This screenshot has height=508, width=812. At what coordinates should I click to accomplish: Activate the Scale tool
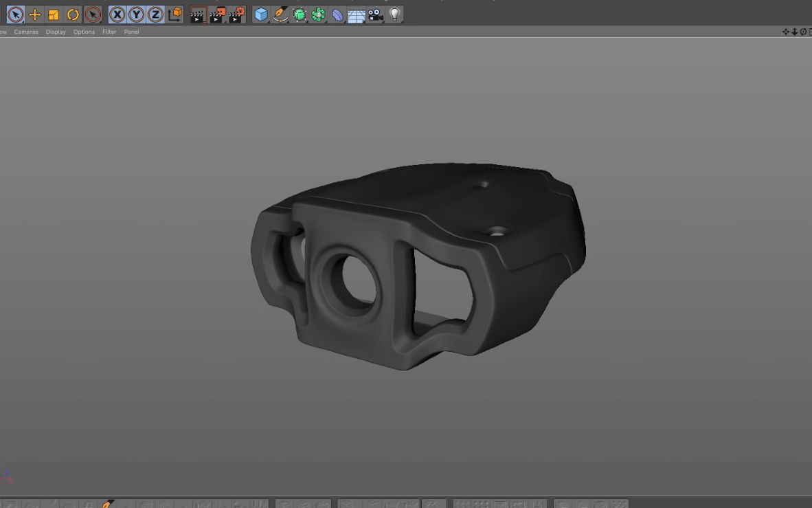(52, 14)
